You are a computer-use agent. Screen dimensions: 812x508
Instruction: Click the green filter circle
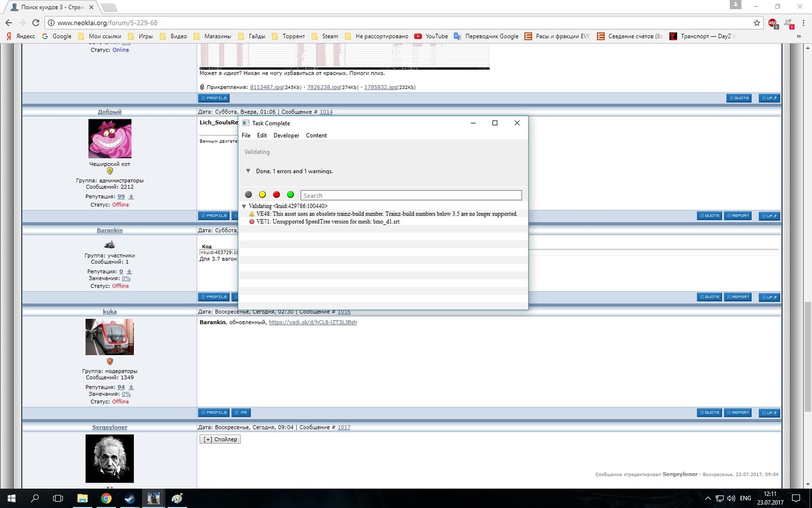tap(290, 195)
